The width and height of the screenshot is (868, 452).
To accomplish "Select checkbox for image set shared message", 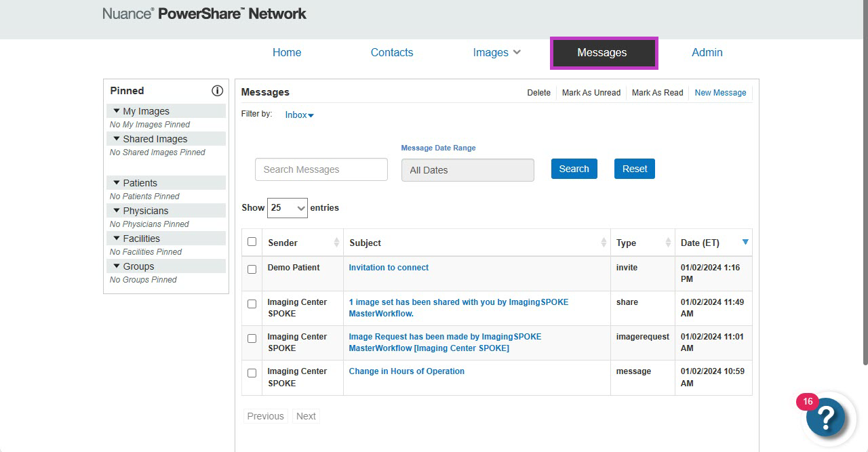I will [252, 304].
